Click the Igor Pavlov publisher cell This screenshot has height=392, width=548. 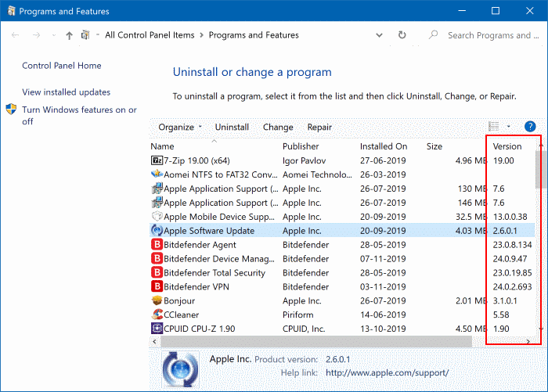pyautogui.click(x=304, y=160)
